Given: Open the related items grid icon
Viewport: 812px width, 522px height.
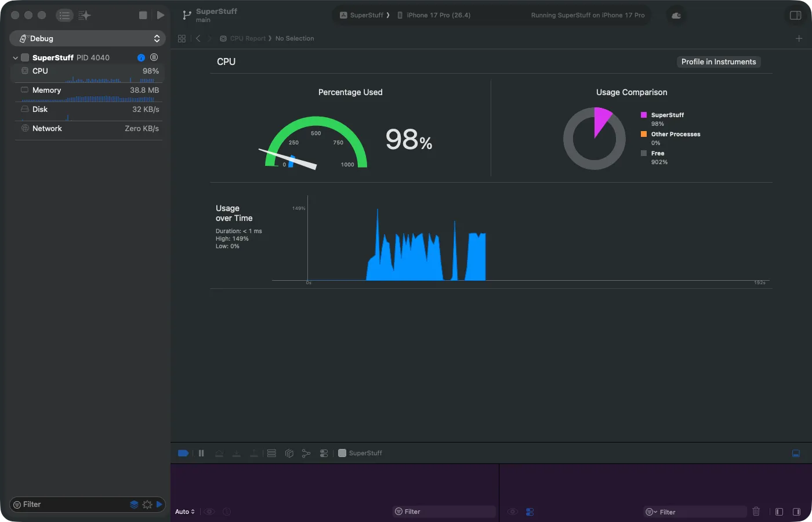Looking at the screenshot, I should 182,38.
